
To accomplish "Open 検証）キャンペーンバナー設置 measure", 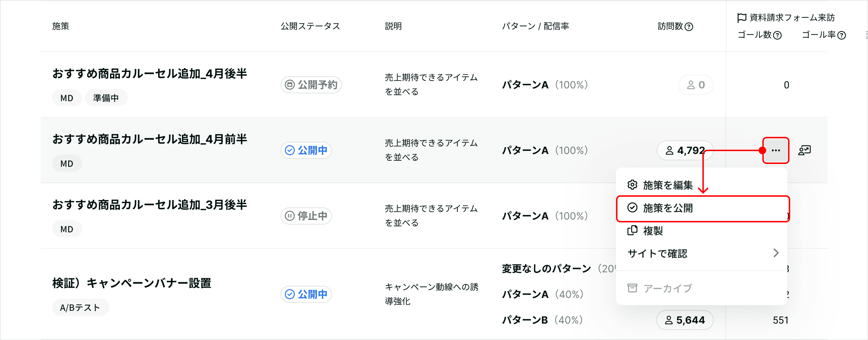I will click(132, 283).
